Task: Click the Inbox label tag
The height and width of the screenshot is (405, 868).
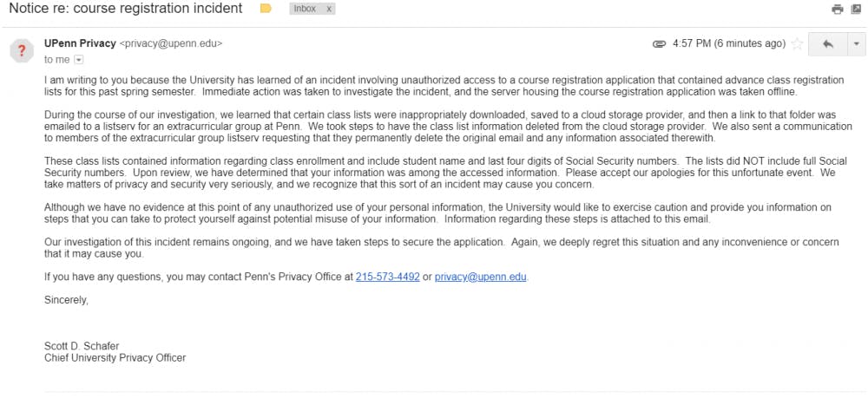Action: [305, 9]
